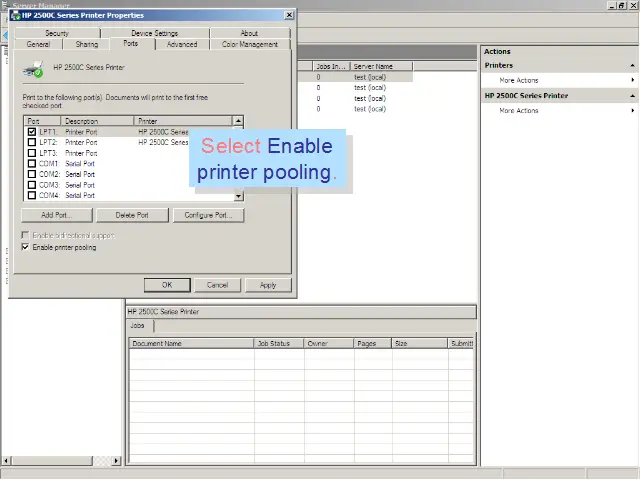The image size is (640, 480).
Task: Click left arrow of bottom horizontal scrollbar
Action: pos(6,460)
